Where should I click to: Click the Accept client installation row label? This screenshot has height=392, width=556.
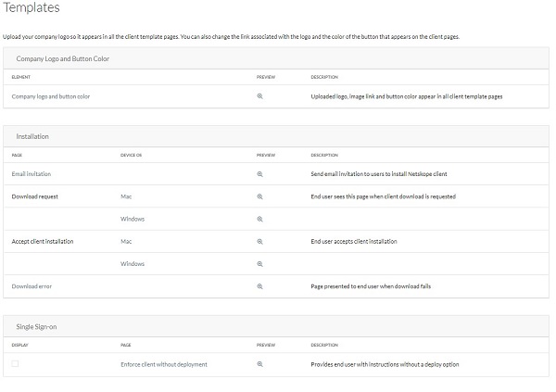(43, 241)
